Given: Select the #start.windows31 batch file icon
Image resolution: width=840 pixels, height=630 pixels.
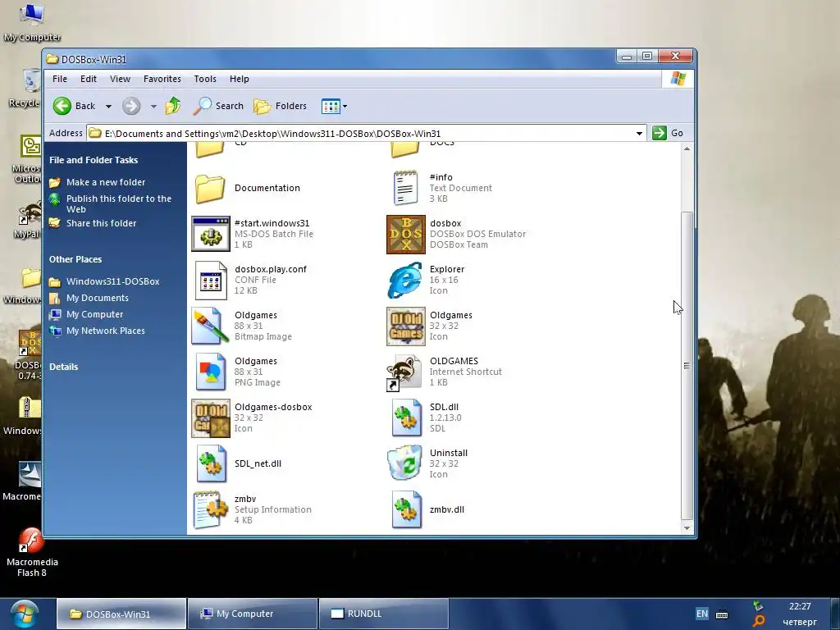Looking at the screenshot, I should [x=211, y=234].
